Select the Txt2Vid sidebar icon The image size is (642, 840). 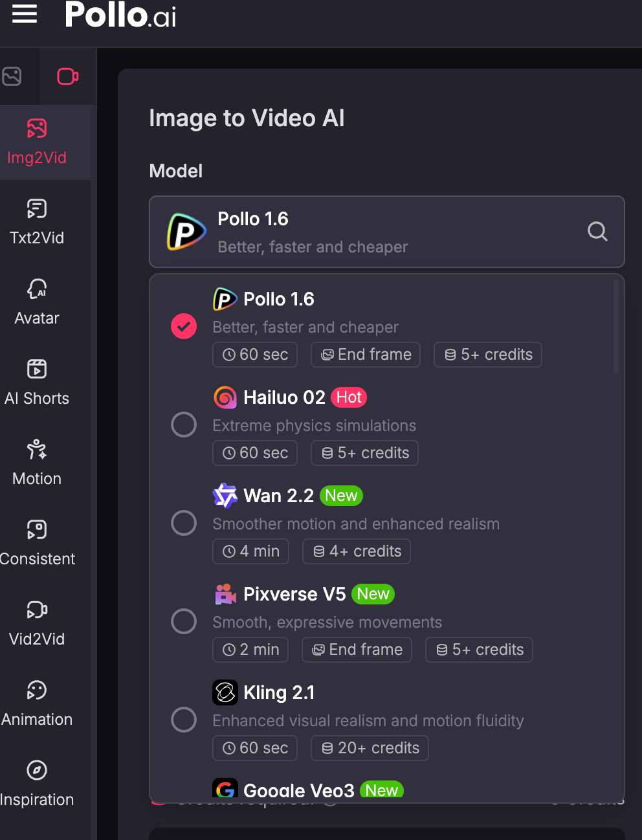click(x=36, y=222)
